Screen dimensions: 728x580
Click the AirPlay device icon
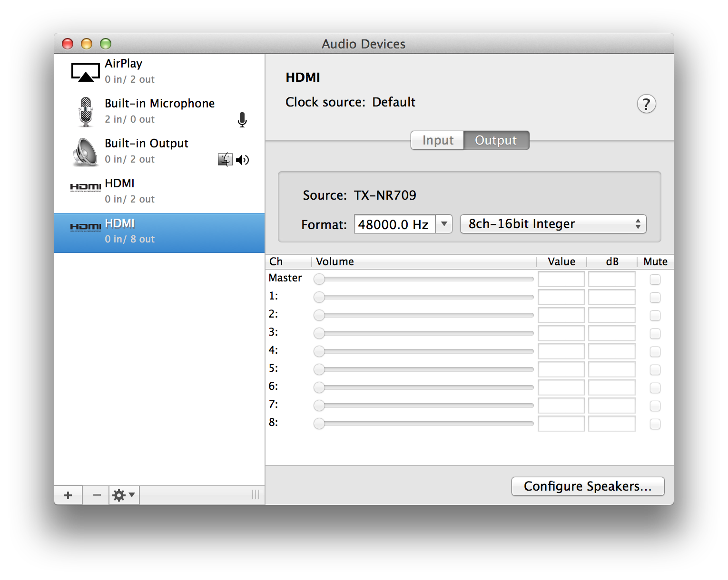click(86, 72)
